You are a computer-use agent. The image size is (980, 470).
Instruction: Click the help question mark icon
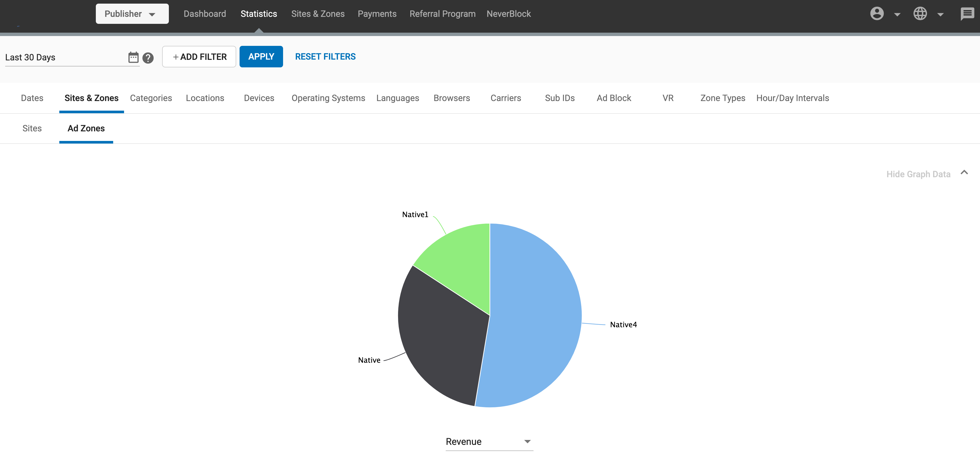[148, 58]
